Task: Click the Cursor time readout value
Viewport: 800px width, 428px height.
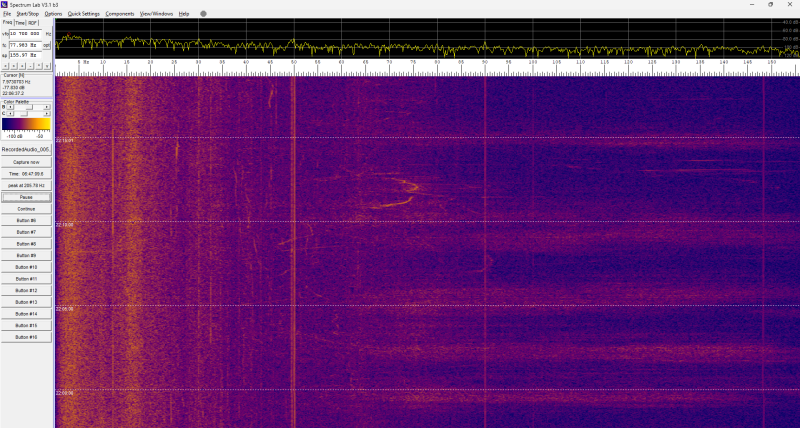Action: 13,93
